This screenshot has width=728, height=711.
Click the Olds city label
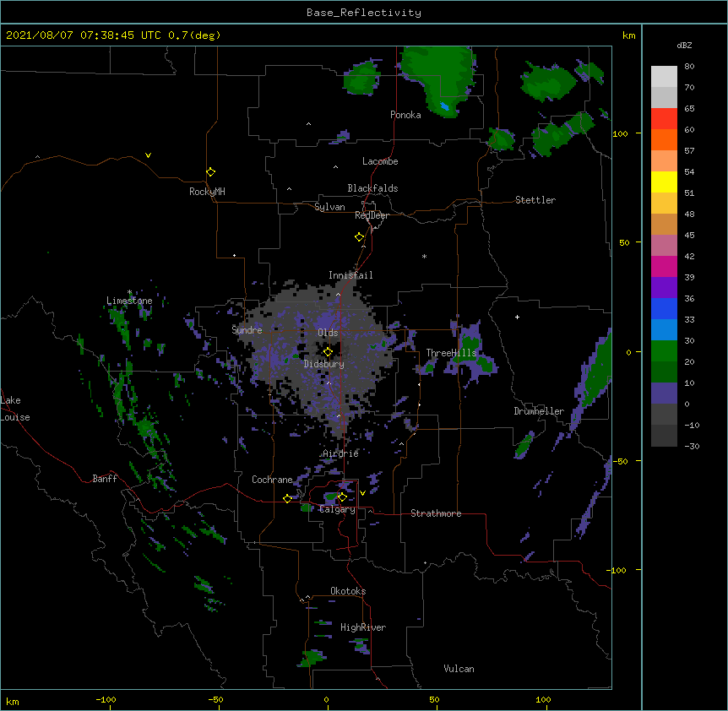[328, 333]
